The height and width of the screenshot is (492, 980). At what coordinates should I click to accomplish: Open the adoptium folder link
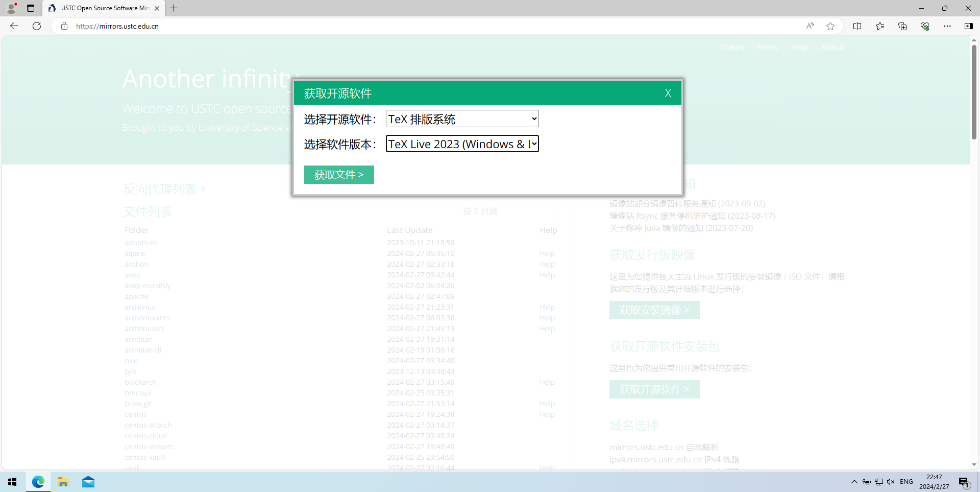(x=140, y=243)
